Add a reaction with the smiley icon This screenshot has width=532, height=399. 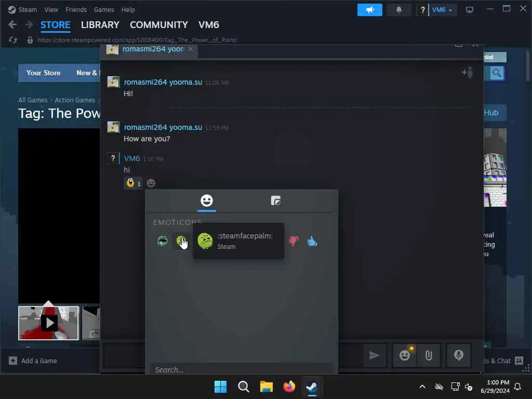[x=151, y=183]
